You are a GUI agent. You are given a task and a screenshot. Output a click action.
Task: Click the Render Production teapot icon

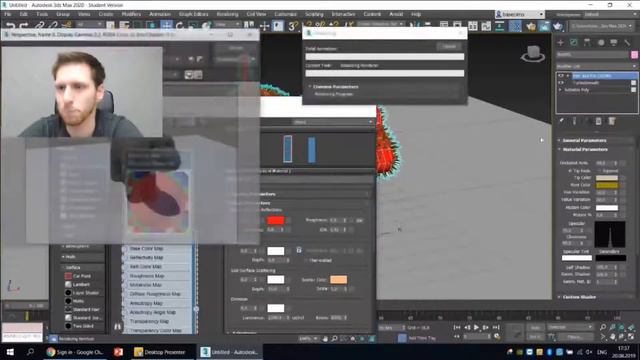click(x=558, y=26)
